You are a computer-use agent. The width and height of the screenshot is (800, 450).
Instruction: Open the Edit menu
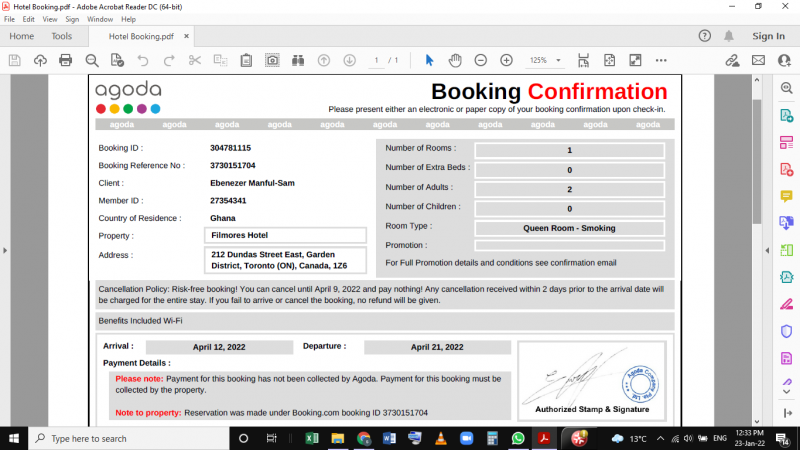coord(29,19)
